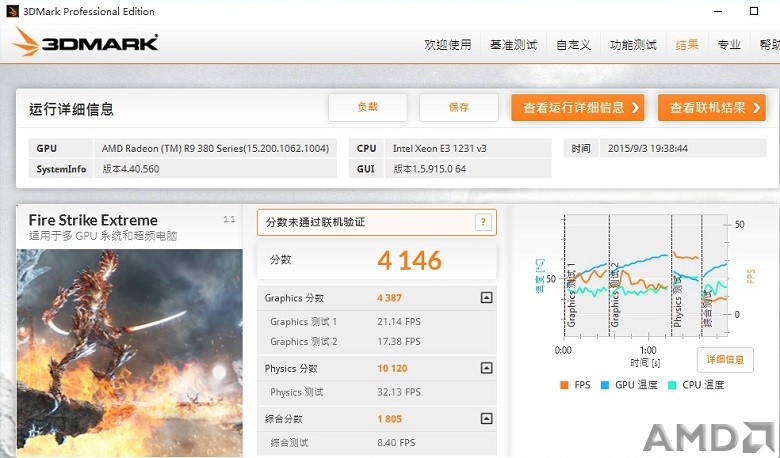
Task: Click the 运行详细信息 heading
Action: coord(71,109)
